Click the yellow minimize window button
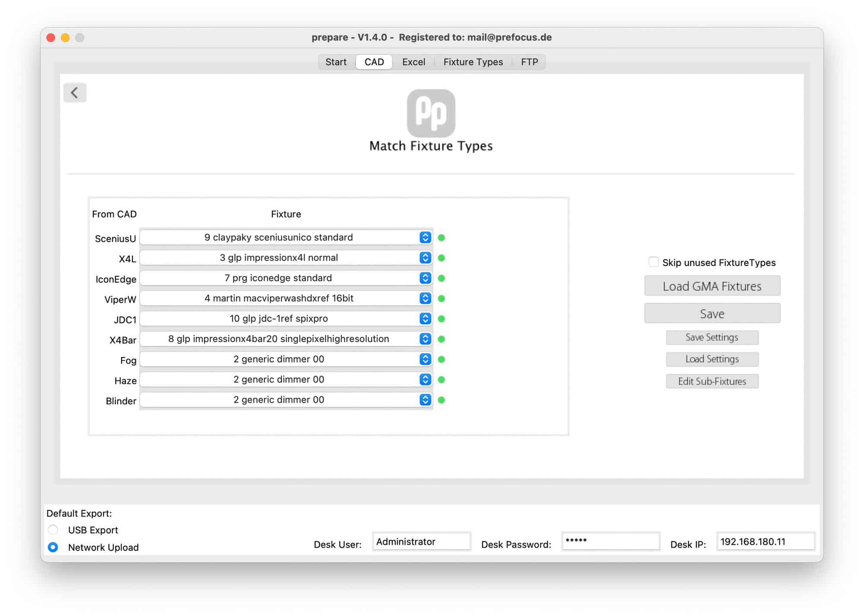 (65, 38)
